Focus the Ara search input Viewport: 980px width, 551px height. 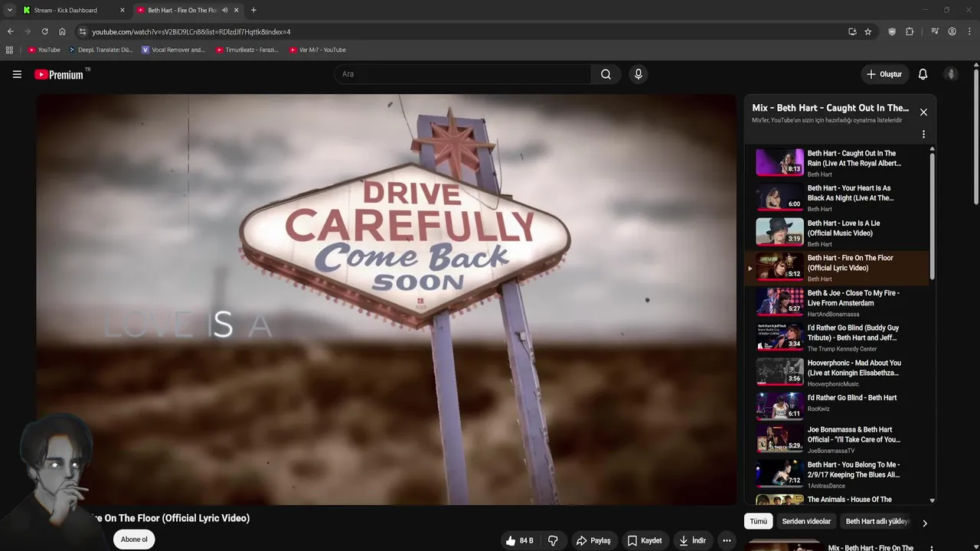462,74
